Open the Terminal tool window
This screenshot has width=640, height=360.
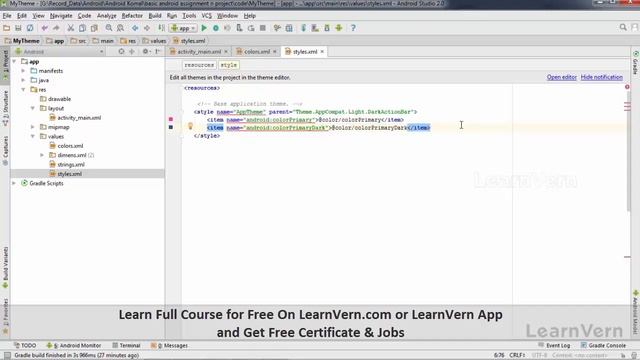point(126,346)
